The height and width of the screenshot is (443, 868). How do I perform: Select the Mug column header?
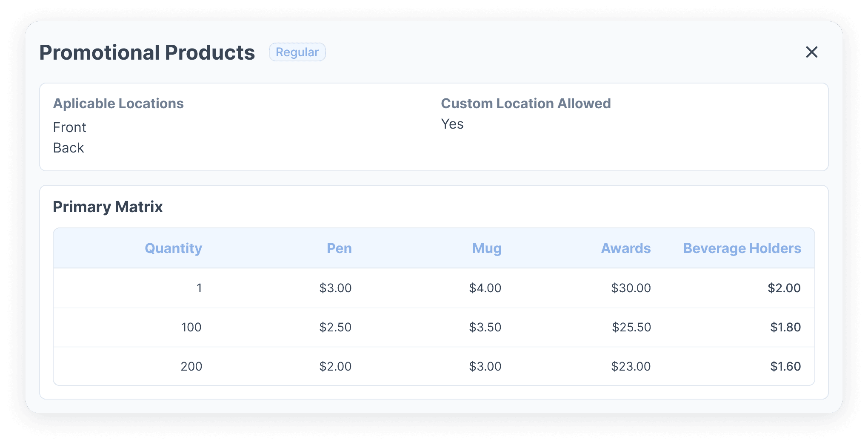tap(487, 248)
